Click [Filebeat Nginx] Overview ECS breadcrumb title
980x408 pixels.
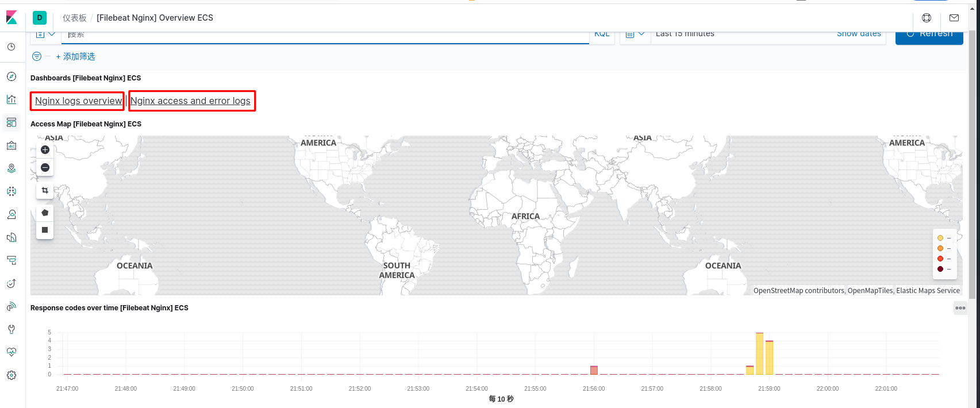(x=155, y=18)
